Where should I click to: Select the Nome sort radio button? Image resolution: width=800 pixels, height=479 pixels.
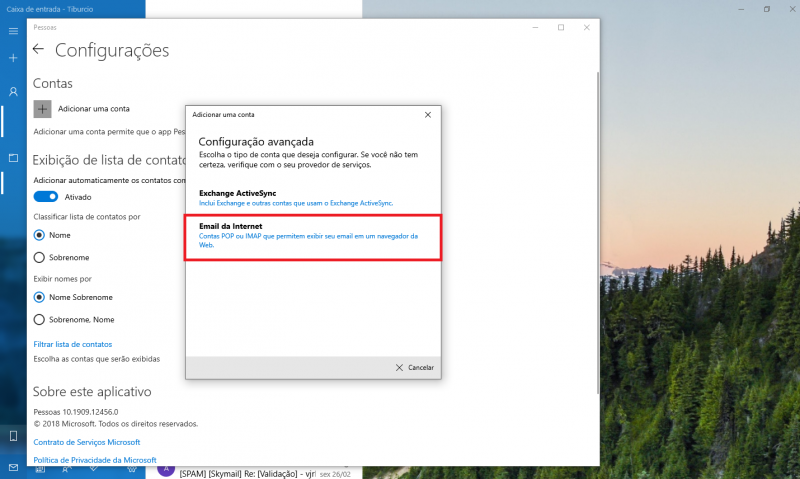coord(39,235)
